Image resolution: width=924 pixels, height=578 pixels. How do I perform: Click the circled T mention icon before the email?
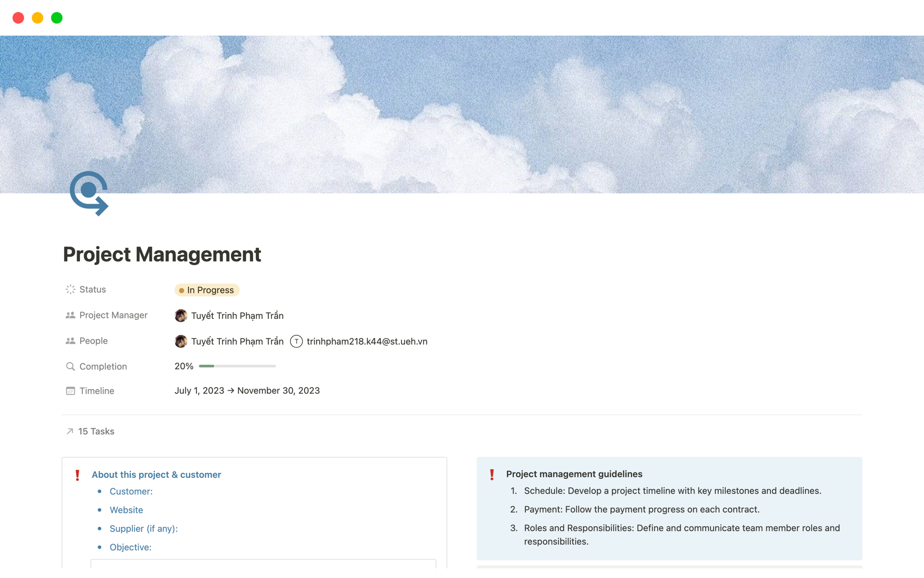[296, 342]
